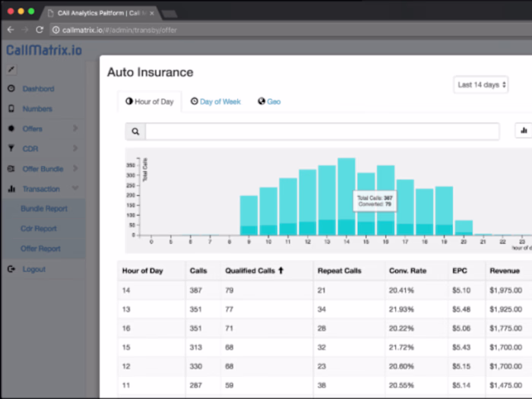Click the pin icon above the Dashboard item
The image size is (532, 399).
[x=11, y=70]
